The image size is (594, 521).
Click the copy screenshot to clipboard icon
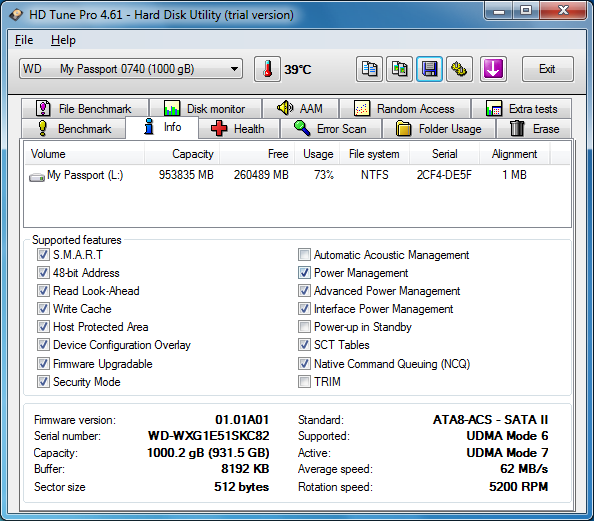(399, 69)
